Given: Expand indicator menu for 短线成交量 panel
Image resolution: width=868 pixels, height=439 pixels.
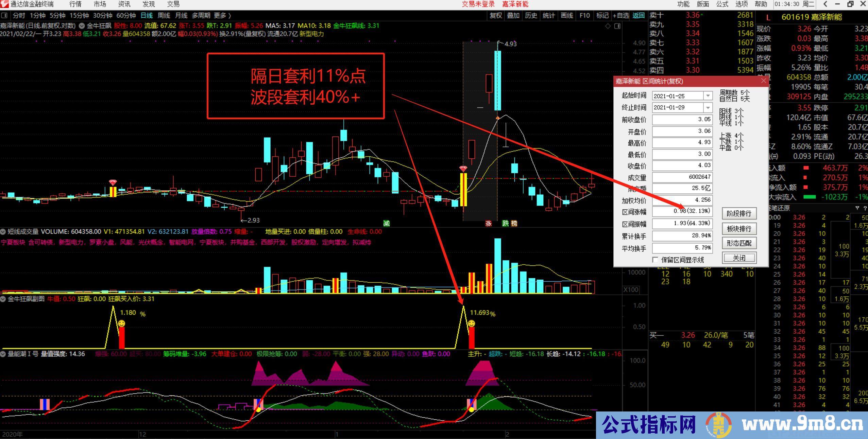Looking at the screenshot, I should [x=3, y=232].
